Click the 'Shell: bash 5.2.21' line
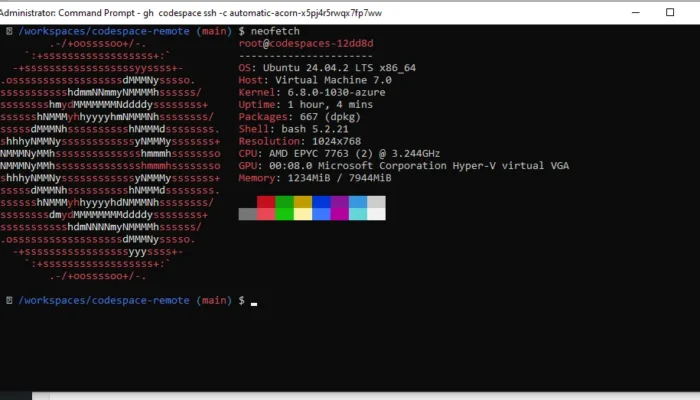The height and width of the screenshot is (400, 700). point(293,129)
